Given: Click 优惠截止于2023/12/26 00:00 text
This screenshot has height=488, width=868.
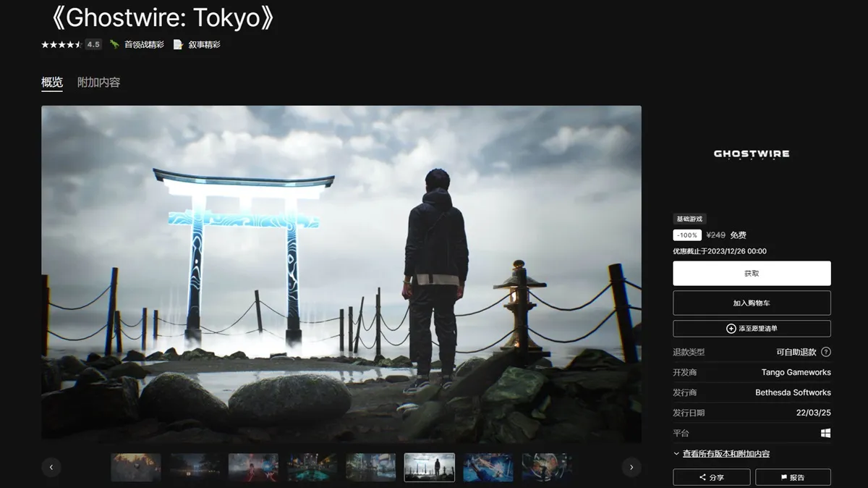Looking at the screenshot, I should tap(720, 251).
